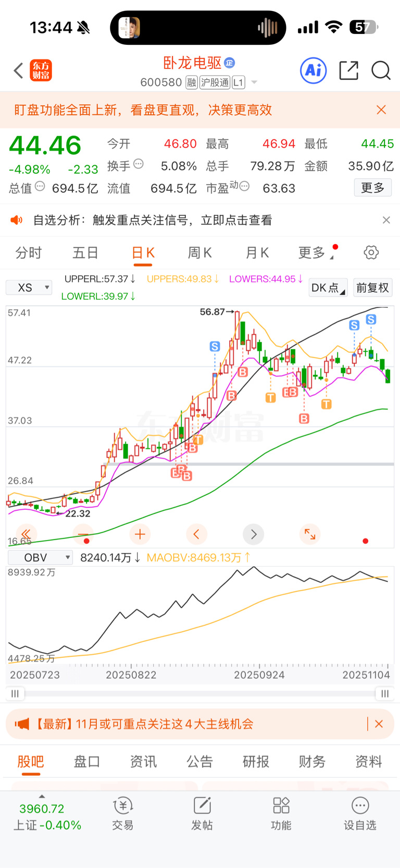Switch to 五日 chart tab
Image resolution: width=400 pixels, height=868 pixels.
(x=85, y=253)
